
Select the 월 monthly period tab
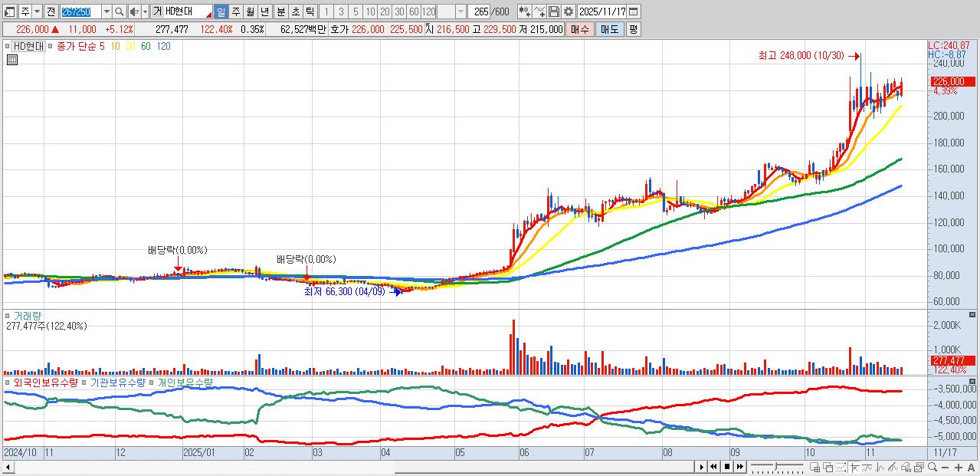(250, 11)
